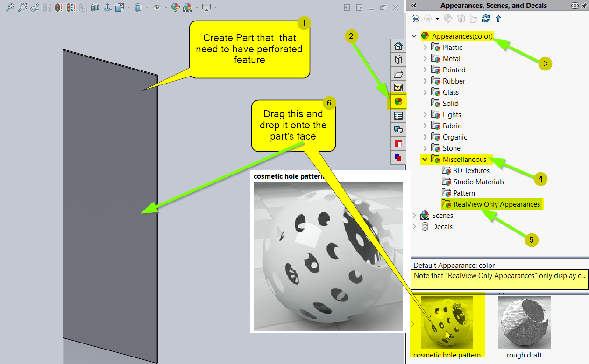The height and width of the screenshot is (364, 589).
Task: Select the Pattern folder under Miscellaneous
Action: click(x=464, y=193)
